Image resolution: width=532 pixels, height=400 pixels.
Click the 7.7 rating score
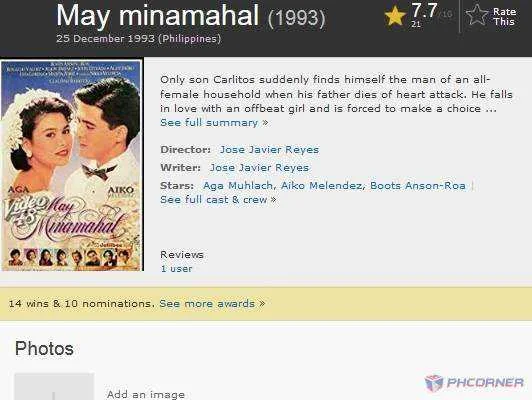(x=424, y=11)
